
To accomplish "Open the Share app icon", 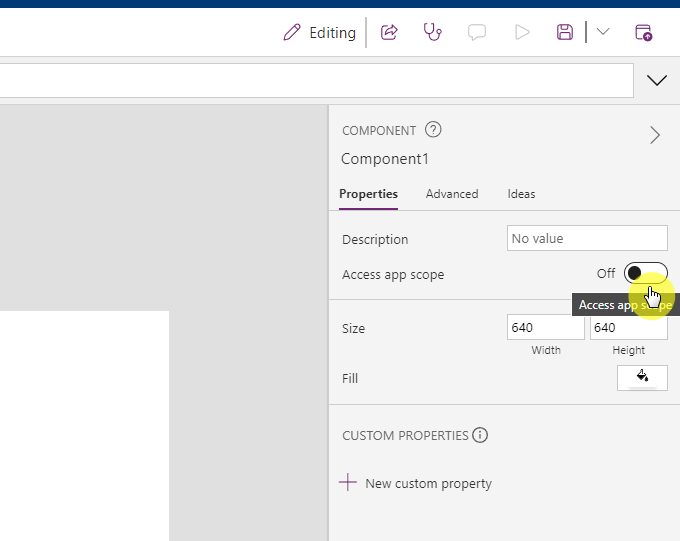I will click(x=389, y=32).
